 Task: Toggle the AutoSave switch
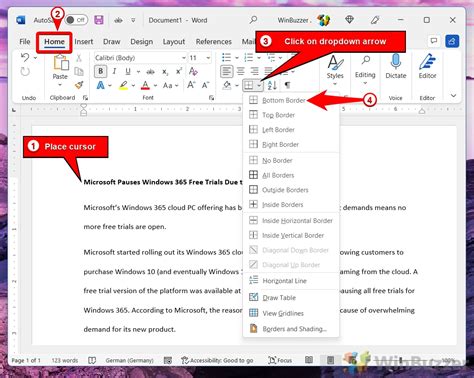(x=76, y=20)
